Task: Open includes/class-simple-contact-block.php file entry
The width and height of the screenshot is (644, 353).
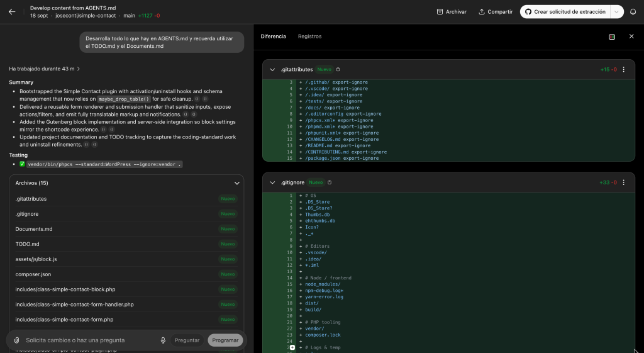Action: (126, 289)
